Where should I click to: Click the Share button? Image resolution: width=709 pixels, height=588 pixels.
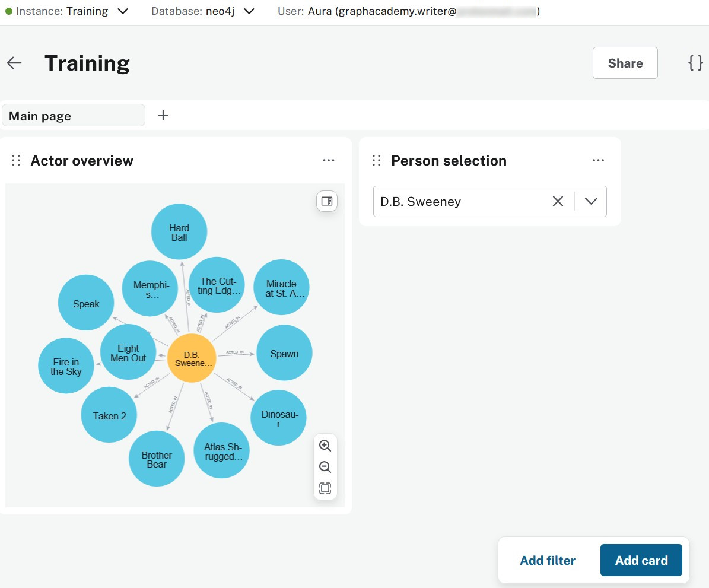pyautogui.click(x=625, y=63)
